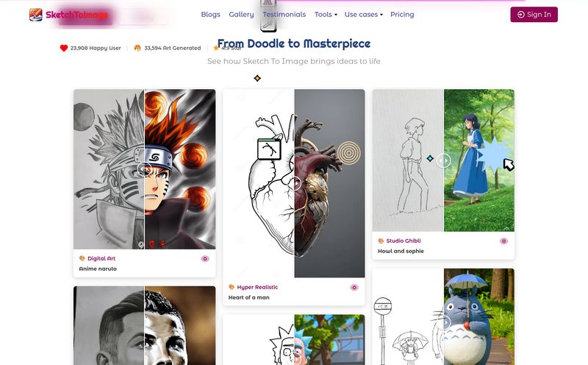This screenshot has width=588, height=365.
Task: Expand the Tools dropdown menu
Action: (x=326, y=14)
